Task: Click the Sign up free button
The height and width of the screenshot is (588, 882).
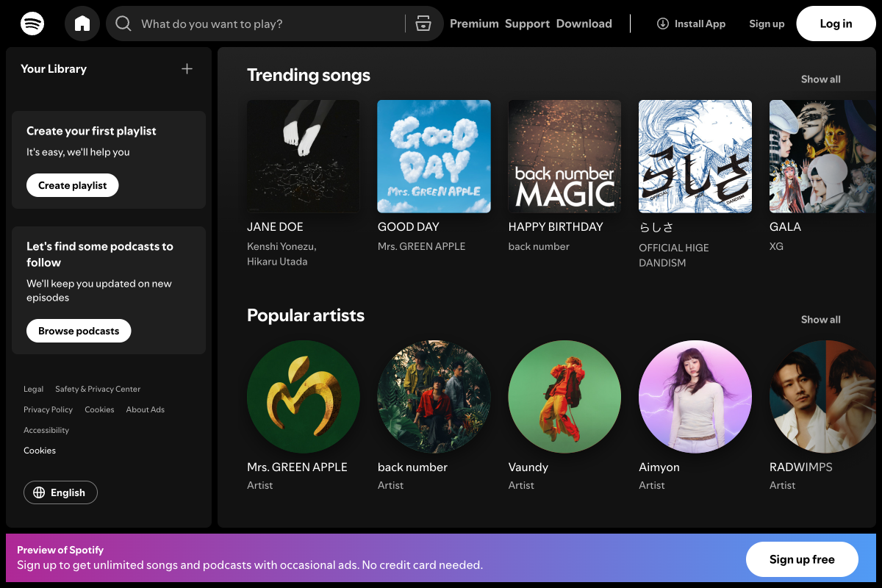Action: [x=801, y=559]
